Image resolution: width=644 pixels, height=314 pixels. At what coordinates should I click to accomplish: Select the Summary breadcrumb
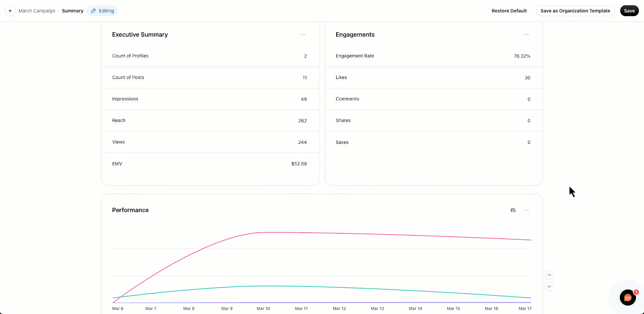pos(72,11)
